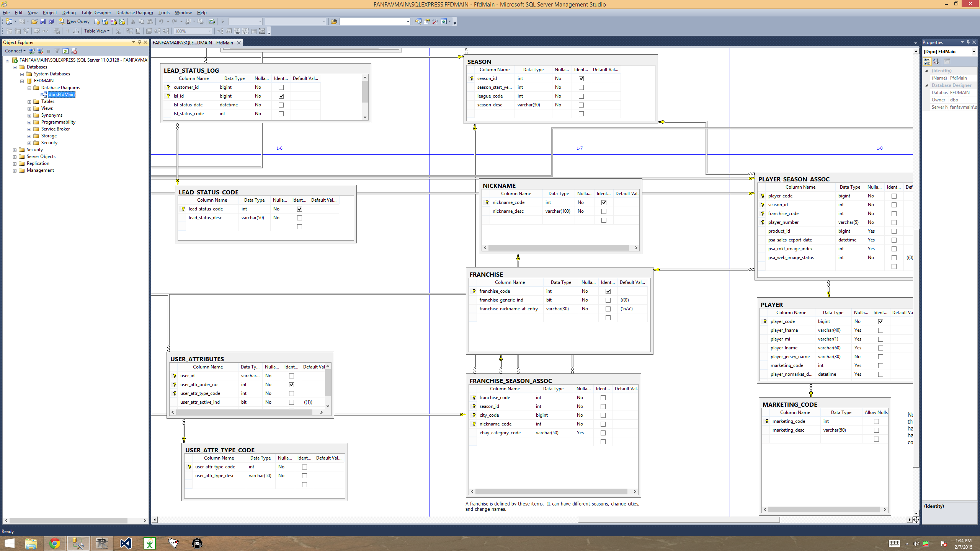980x551 pixels.
Task: Toggle identity checkbox for player_code in PLAYER table
Action: point(880,321)
